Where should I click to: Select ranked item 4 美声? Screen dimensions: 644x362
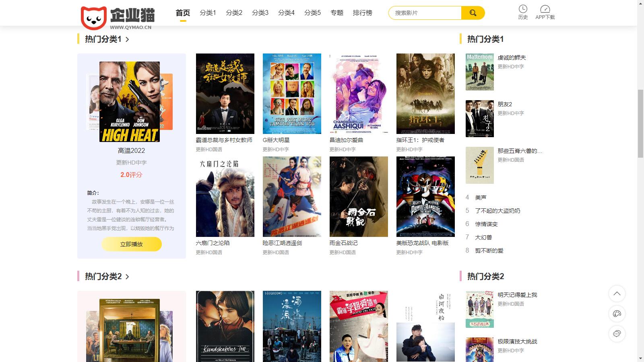click(481, 197)
